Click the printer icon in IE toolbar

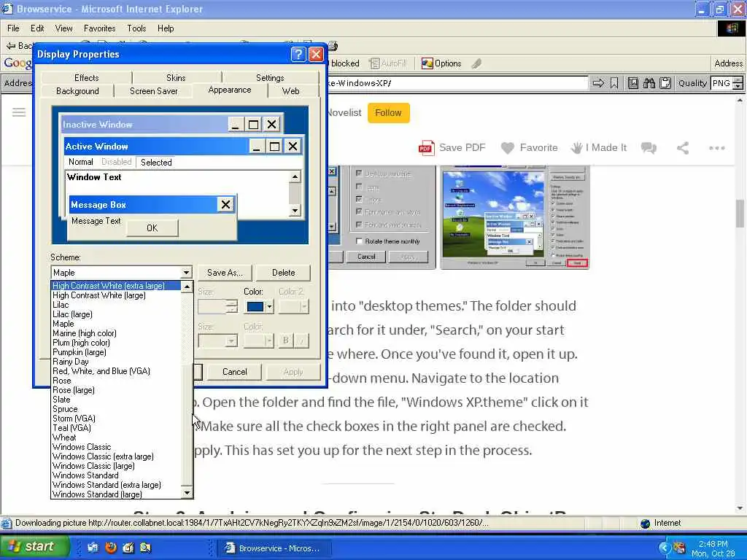click(333, 46)
